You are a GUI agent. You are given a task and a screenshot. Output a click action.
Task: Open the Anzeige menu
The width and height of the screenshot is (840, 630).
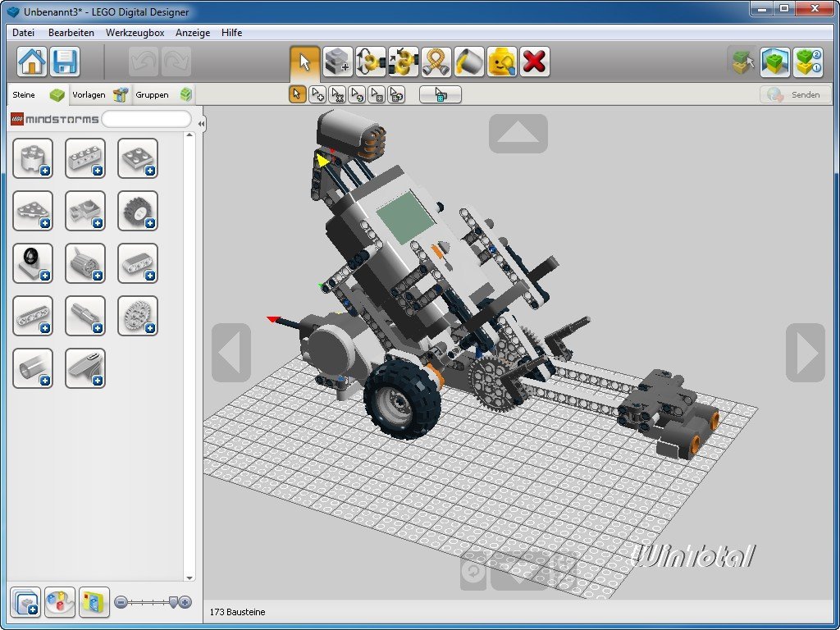click(193, 33)
